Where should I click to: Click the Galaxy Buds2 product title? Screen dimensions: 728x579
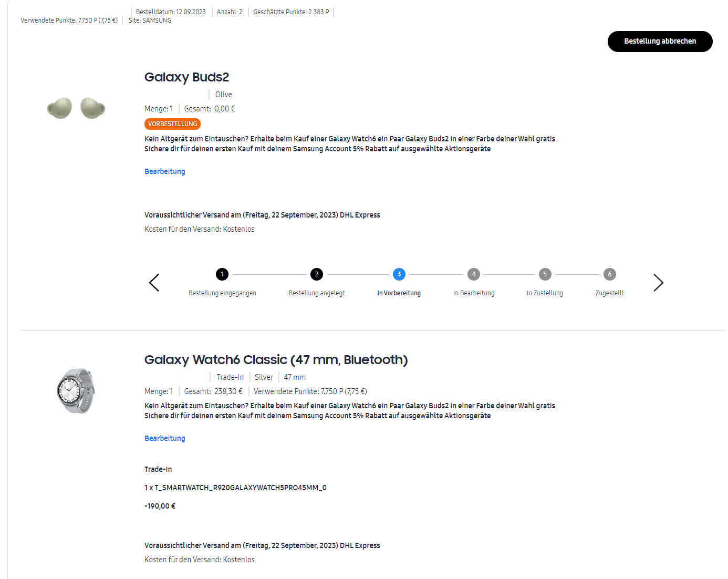point(186,77)
